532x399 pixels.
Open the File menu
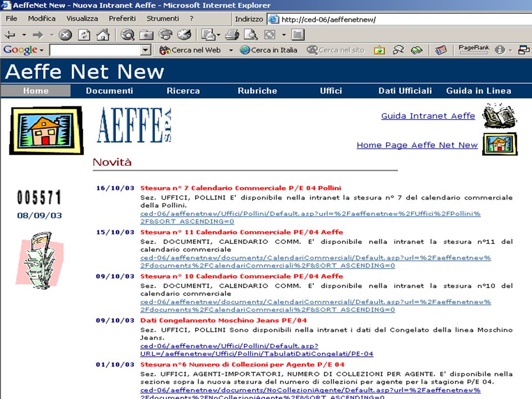click(x=11, y=19)
